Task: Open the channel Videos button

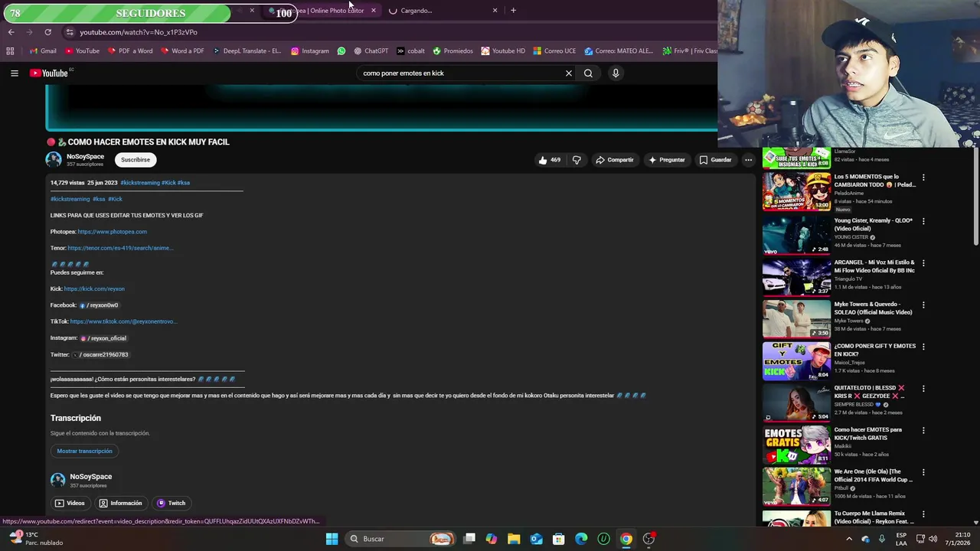Action: (x=70, y=504)
